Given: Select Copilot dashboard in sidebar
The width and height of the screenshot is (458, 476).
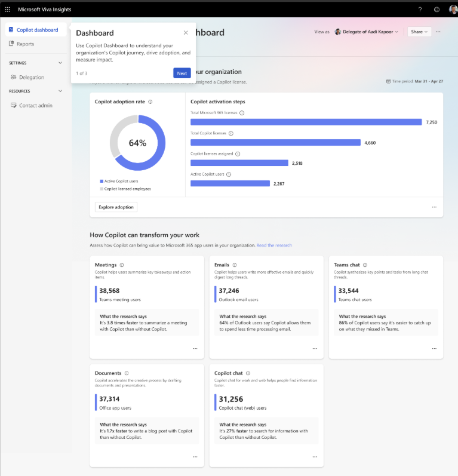Looking at the screenshot, I should [x=36, y=30].
